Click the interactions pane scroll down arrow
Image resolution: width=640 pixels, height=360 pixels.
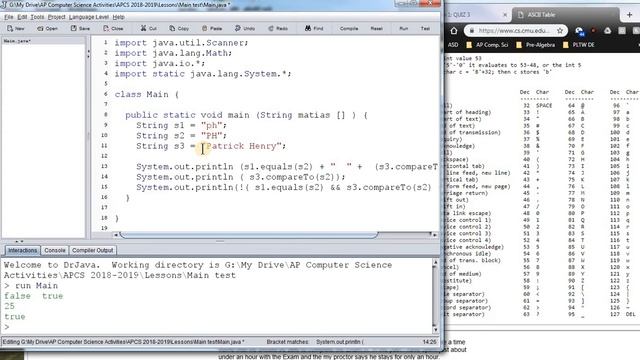click(435, 329)
